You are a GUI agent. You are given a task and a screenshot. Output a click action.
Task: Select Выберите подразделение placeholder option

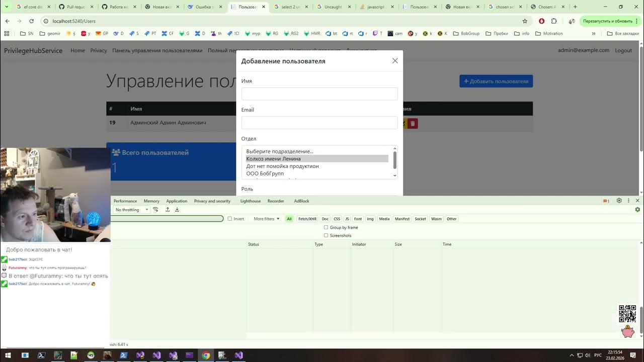[317, 151]
